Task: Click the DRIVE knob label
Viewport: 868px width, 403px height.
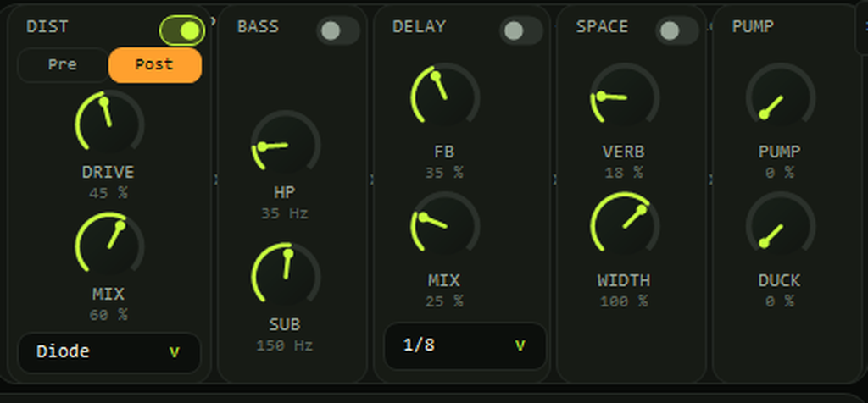Action: click(x=108, y=173)
